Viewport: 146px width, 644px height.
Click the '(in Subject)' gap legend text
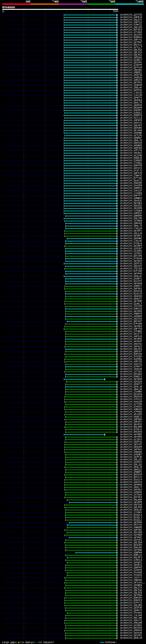(x=46, y=642)
